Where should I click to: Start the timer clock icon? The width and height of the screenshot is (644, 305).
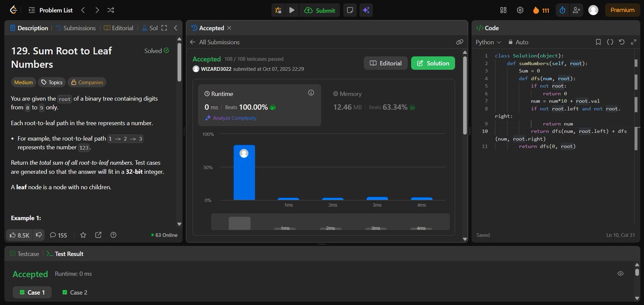(562, 10)
